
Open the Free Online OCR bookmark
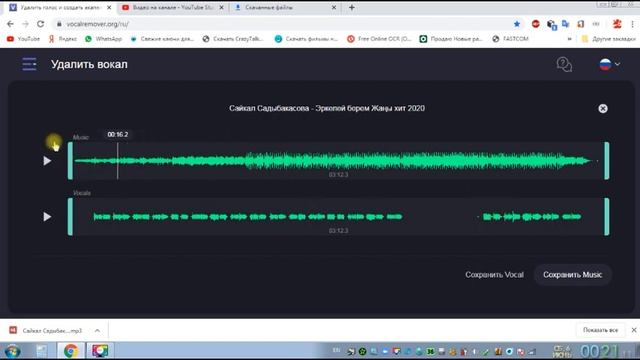[379, 39]
